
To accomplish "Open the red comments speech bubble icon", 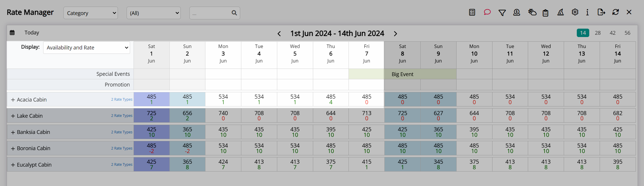I will pos(487,12).
